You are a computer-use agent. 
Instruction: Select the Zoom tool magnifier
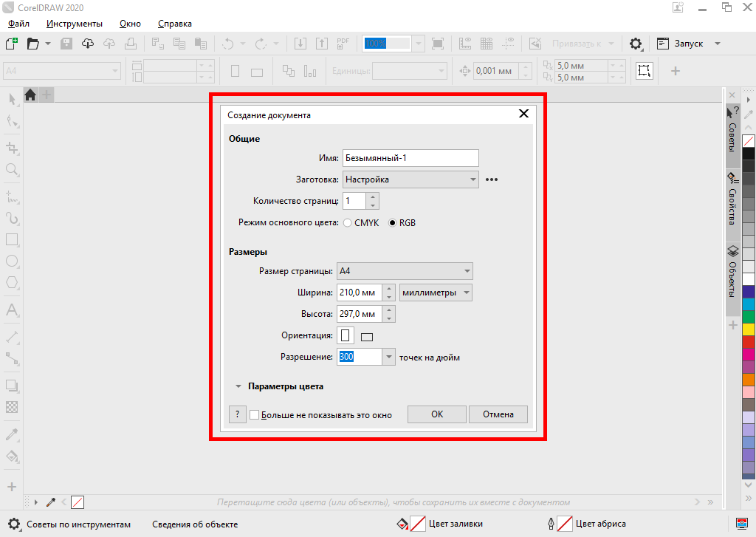pyautogui.click(x=12, y=170)
